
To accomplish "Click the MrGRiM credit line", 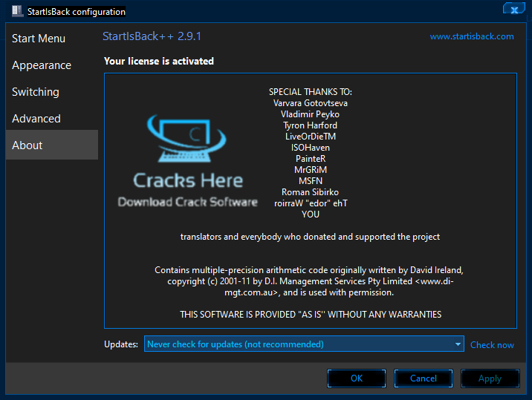I will point(311,170).
